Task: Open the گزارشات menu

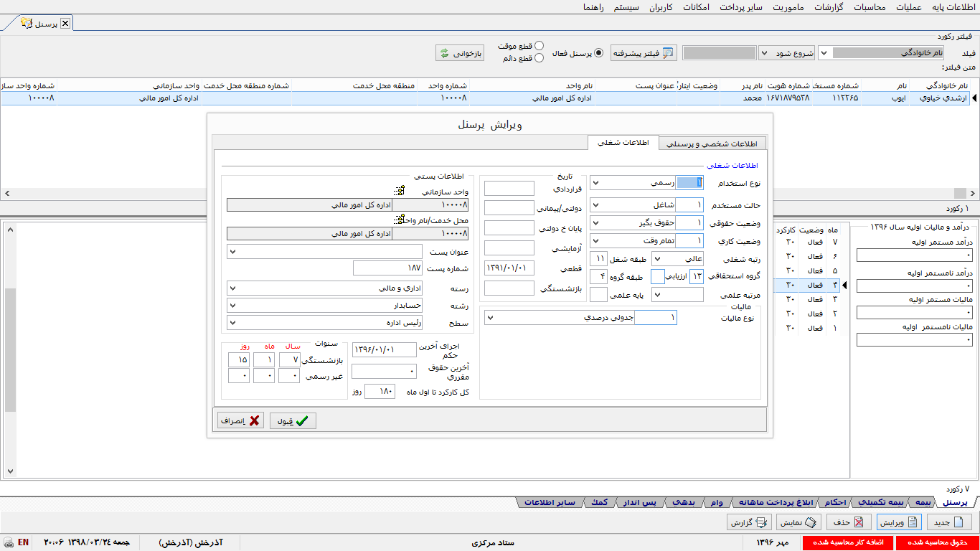Action: tap(829, 7)
